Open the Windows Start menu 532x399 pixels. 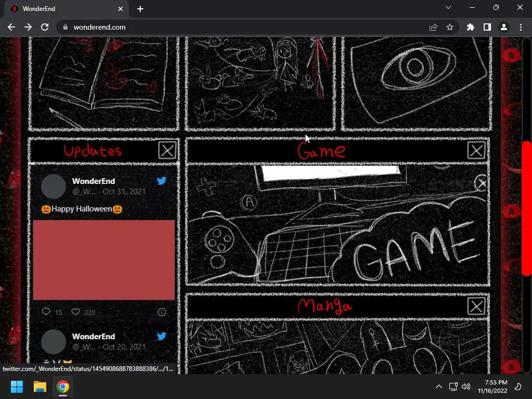[17, 387]
